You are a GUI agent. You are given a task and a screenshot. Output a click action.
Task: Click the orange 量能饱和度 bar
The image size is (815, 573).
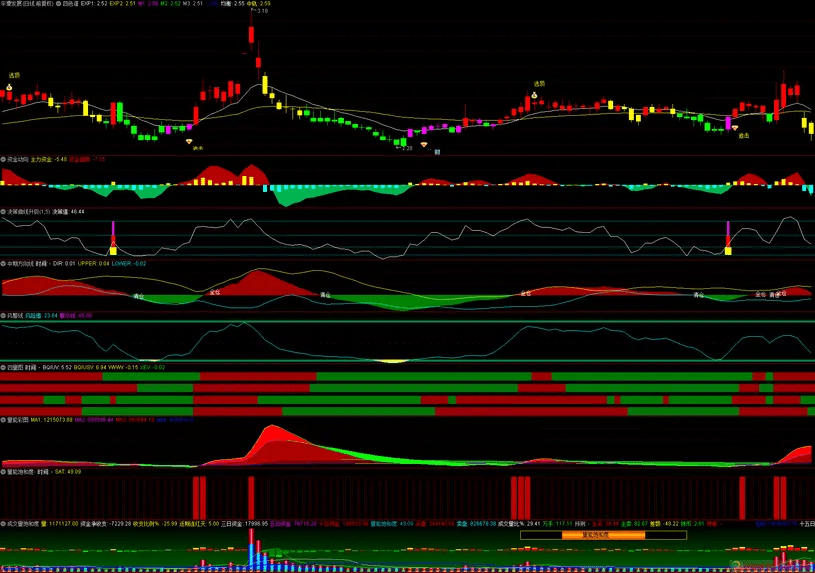[603, 535]
